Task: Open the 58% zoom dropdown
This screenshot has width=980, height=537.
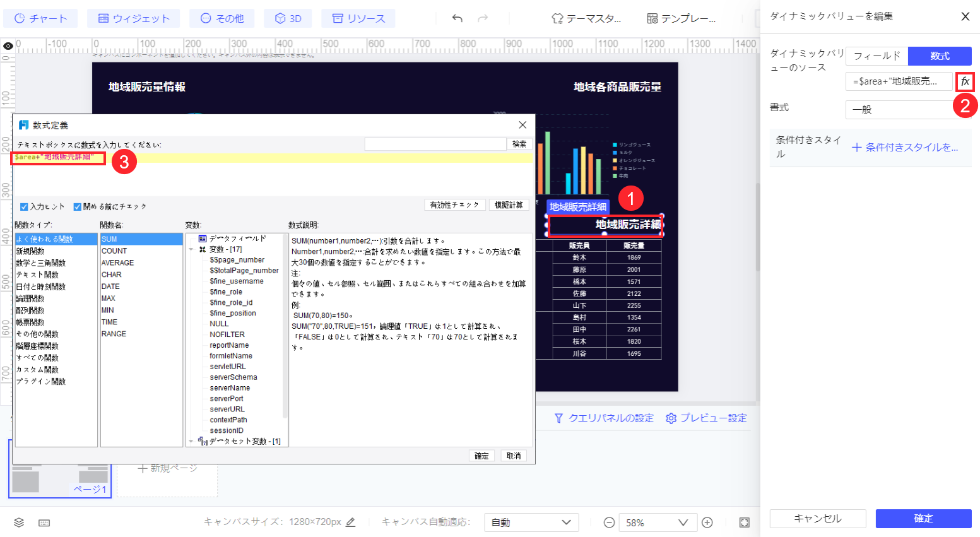Action: click(x=658, y=522)
